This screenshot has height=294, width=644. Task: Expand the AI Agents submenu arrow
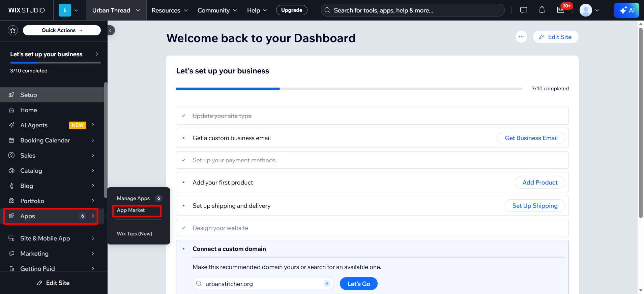click(x=93, y=125)
